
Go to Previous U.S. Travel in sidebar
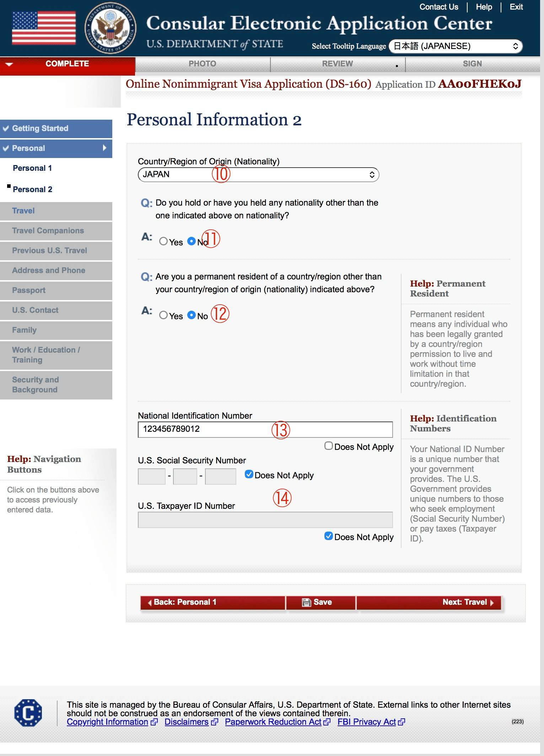point(56,251)
